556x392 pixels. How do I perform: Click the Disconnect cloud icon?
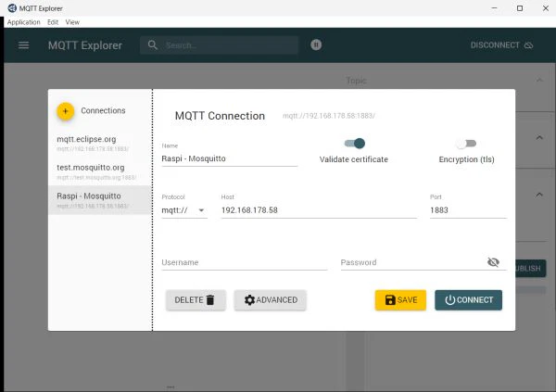coord(529,44)
